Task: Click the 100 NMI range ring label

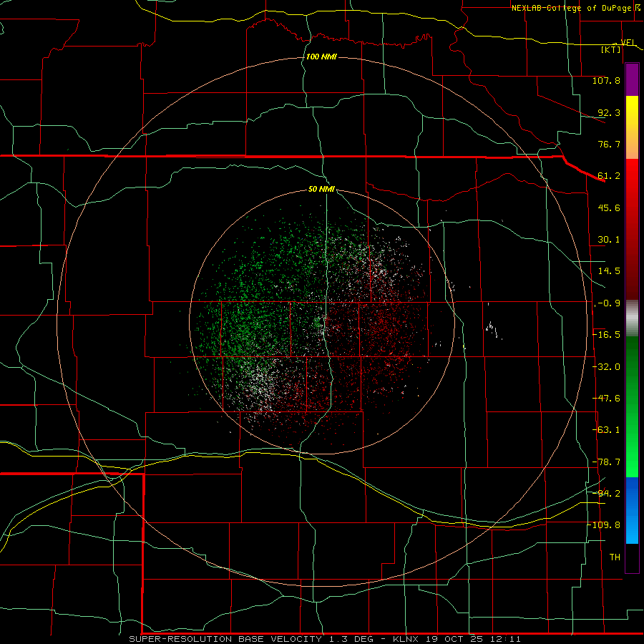Action: click(321, 57)
